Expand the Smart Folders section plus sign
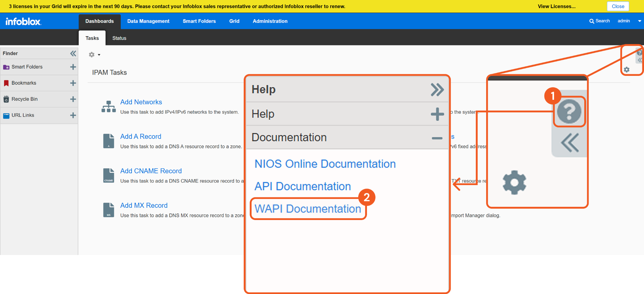The image size is (644, 294). click(x=73, y=67)
